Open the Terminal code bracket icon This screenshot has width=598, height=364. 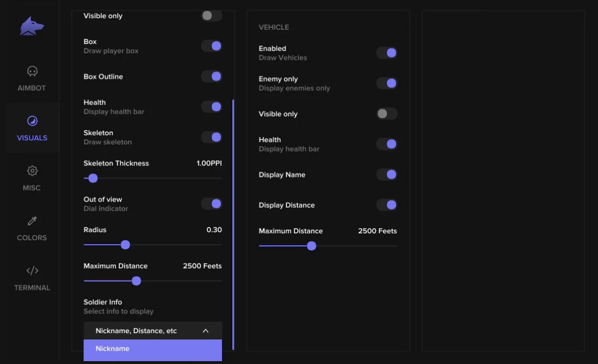(x=32, y=270)
